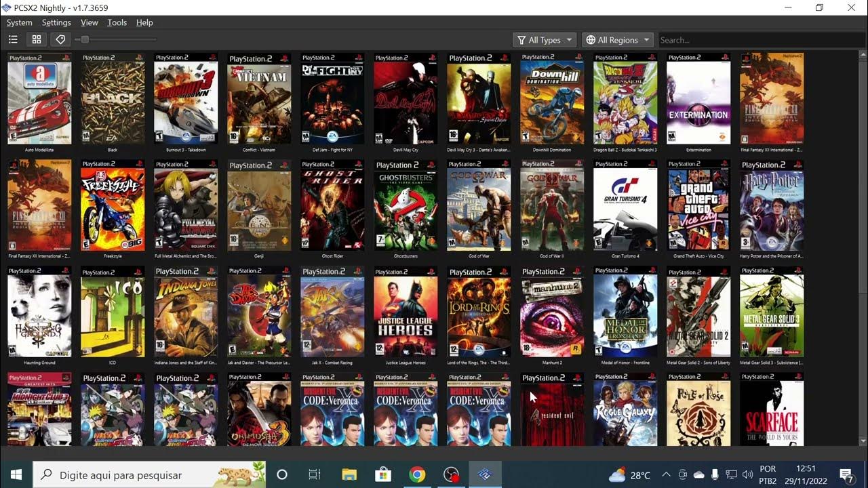
Task: Select Conflict - Vietnam game cover
Action: [259, 99]
